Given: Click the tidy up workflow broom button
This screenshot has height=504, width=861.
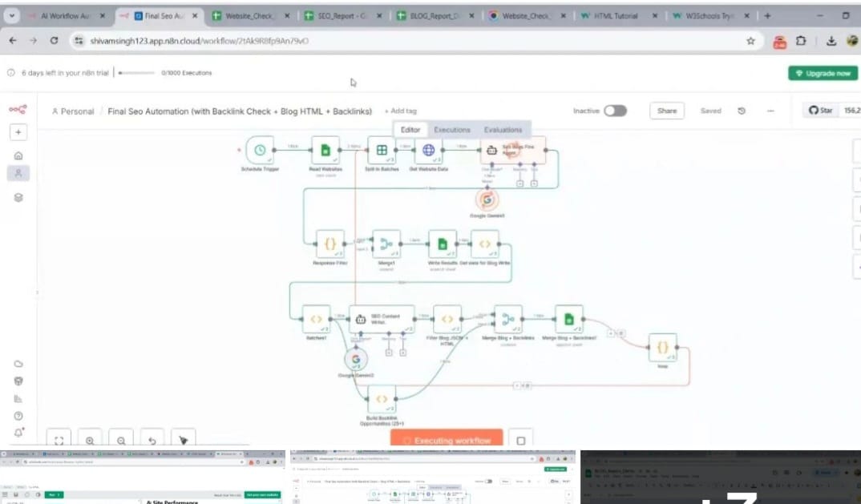Looking at the screenshot, I should (x=184, y=440).
